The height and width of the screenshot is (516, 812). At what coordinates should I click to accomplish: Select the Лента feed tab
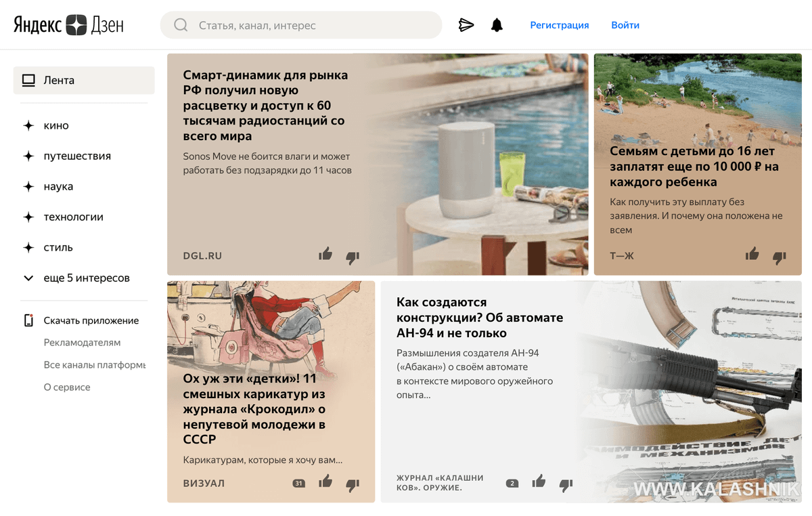click(x=84, y=80)
